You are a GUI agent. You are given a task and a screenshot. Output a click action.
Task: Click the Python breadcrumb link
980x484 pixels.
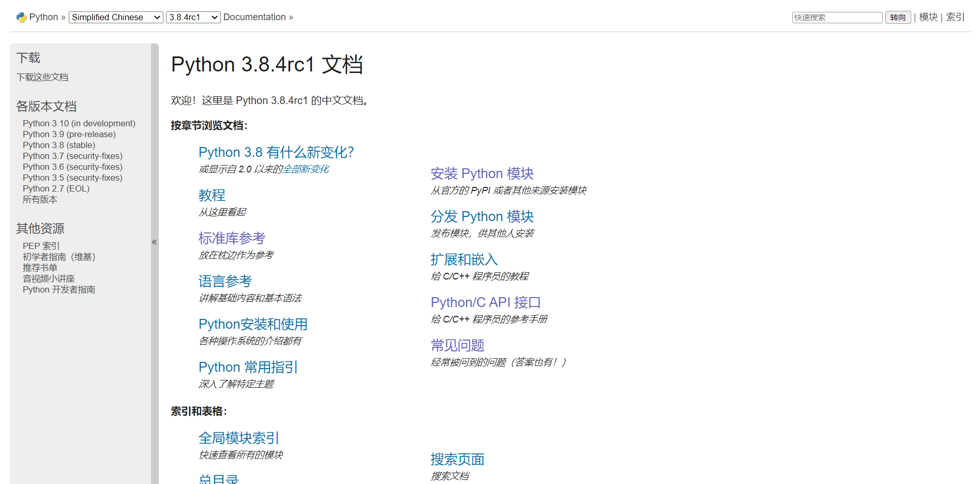point(43,17)
